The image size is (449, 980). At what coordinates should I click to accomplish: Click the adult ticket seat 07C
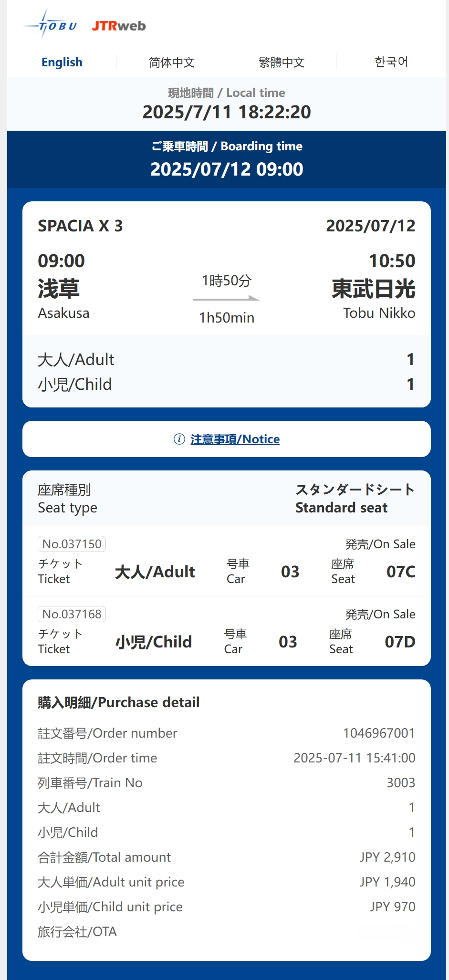(x=401, y=572)
